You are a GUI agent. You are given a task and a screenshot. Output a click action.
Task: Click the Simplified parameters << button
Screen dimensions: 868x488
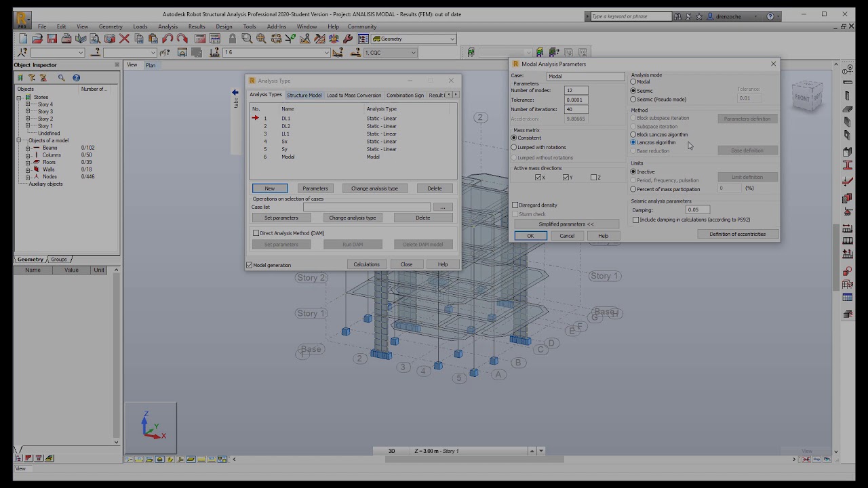[566, 224]
